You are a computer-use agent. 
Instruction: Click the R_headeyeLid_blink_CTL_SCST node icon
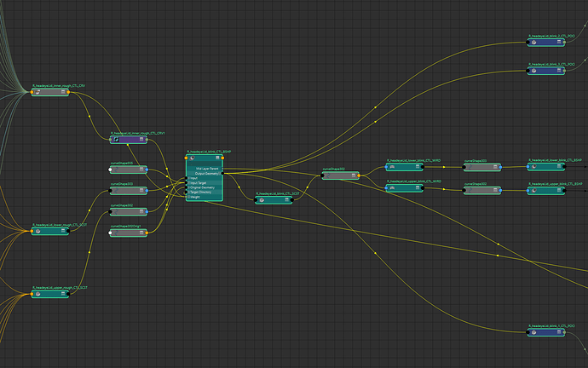pos(262,199)
